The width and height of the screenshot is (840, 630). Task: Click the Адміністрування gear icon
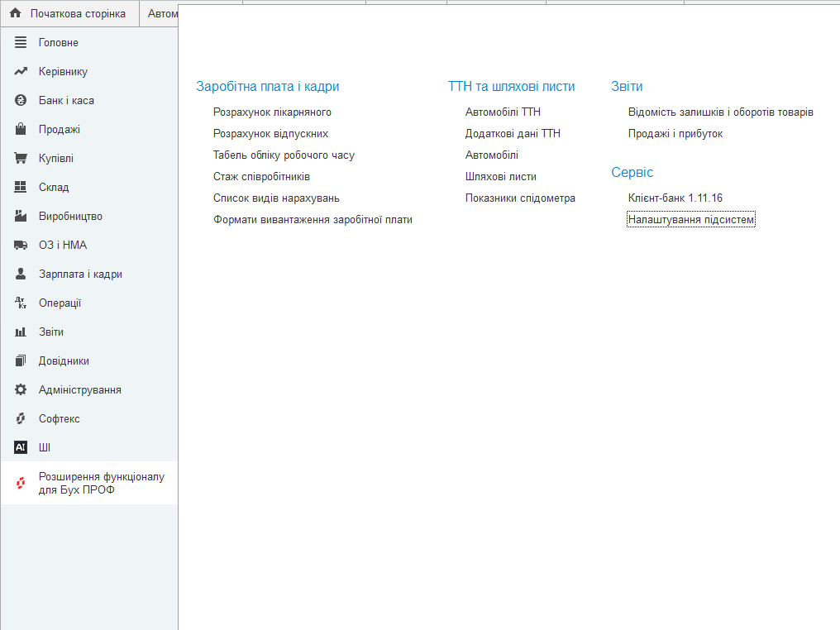[x=21, y=389]
